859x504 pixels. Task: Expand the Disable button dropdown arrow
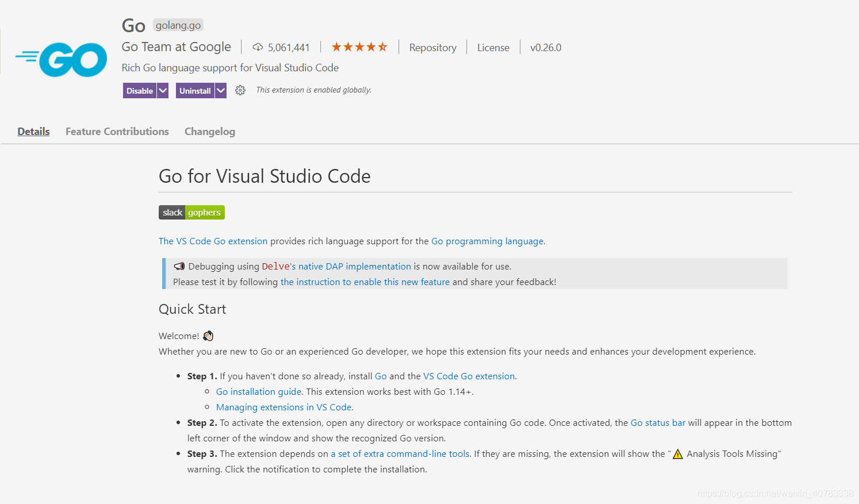point(163,90)
